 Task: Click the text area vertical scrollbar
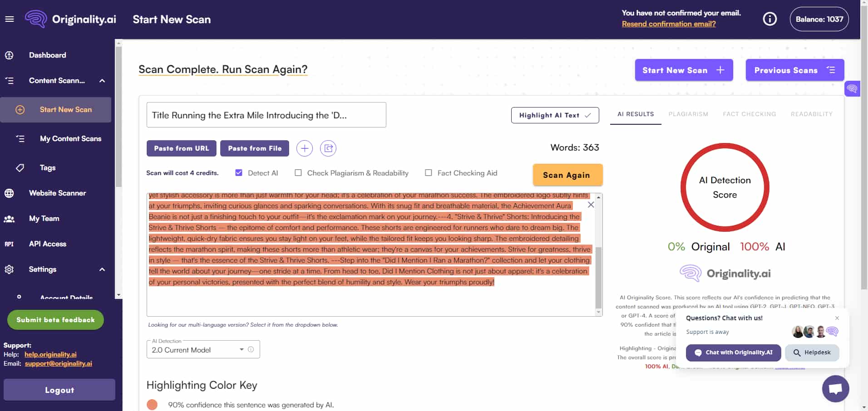tap(598, 278)
